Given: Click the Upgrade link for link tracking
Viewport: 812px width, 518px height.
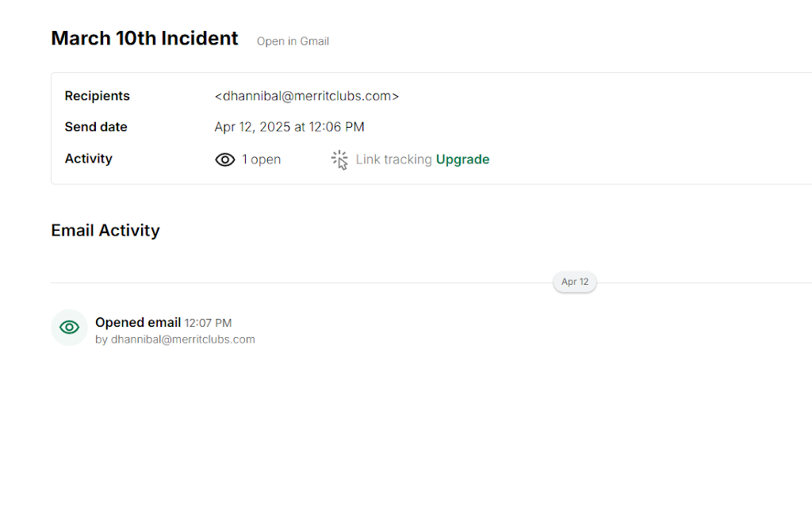Looking at the screenshot, I should click(462, 159).
